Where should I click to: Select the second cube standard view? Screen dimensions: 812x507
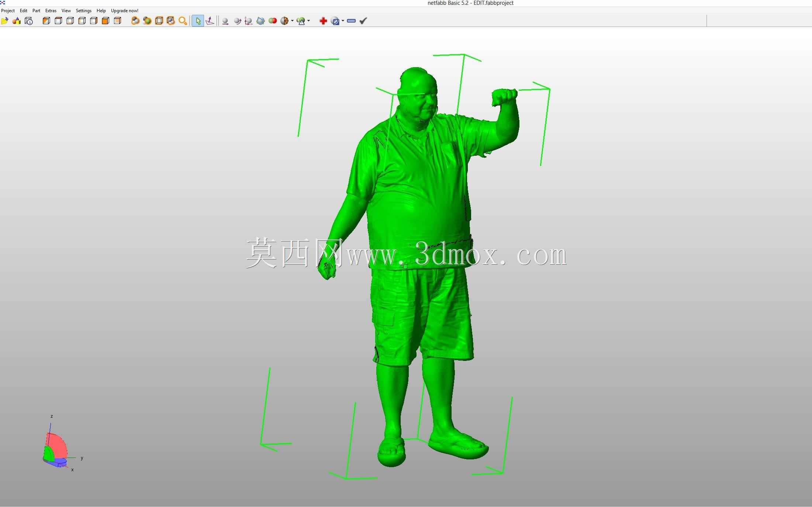[x=58, y=21]
